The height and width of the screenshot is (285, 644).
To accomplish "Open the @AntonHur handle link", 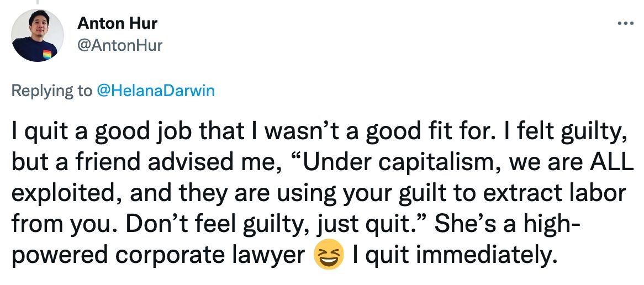I will click(120, 45).
